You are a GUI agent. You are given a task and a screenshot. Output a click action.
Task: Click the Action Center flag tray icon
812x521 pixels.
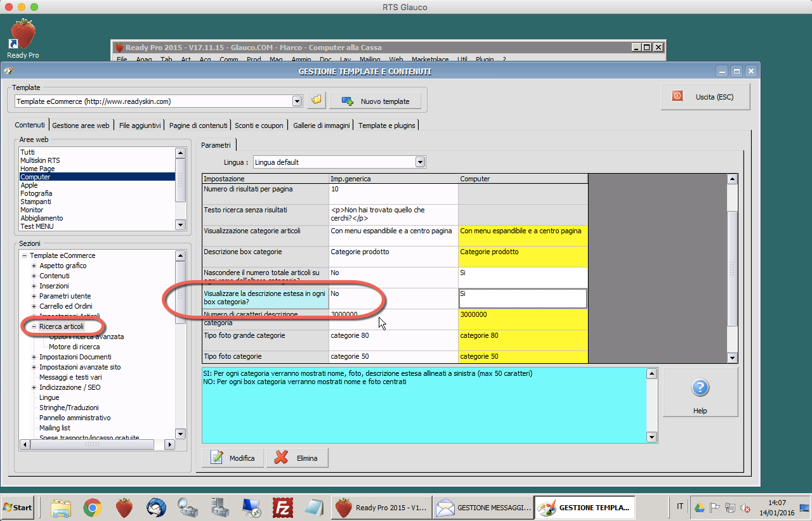714,507
